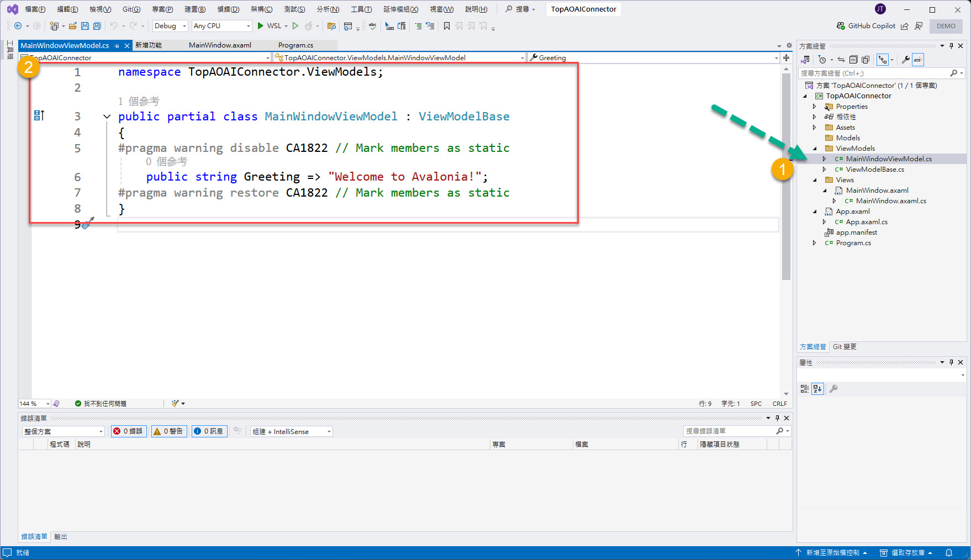This screenshot has width=971, height=560.
Task: Click the notifications bell in the status bar
Action: (949, 553)
